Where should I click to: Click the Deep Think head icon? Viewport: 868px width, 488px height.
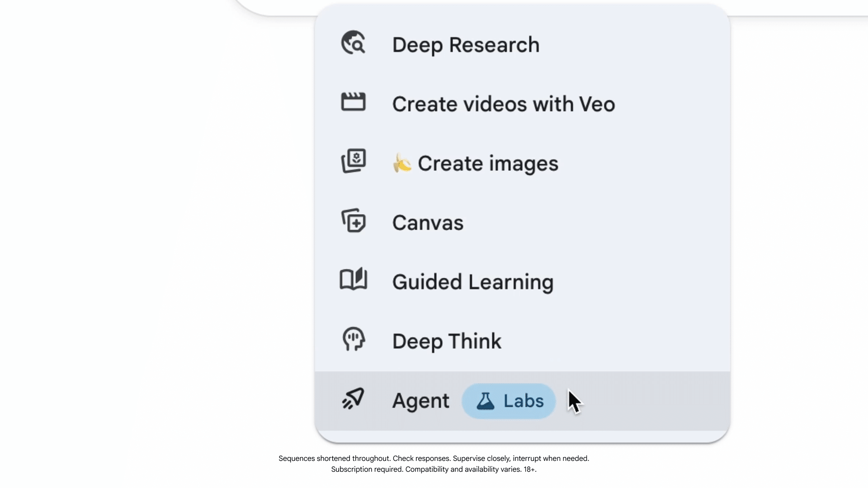[x=353, y=339]
